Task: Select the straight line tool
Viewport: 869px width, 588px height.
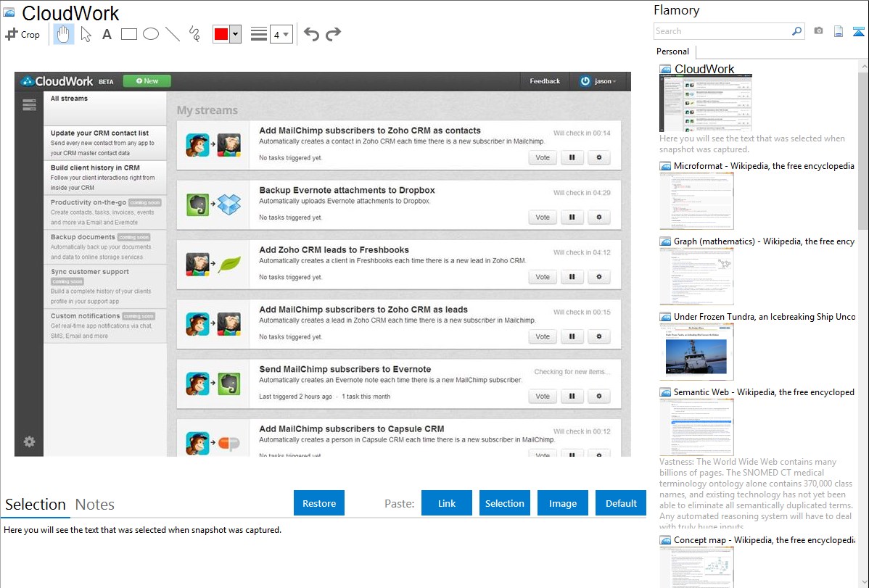Action: (x=173, y=34)
